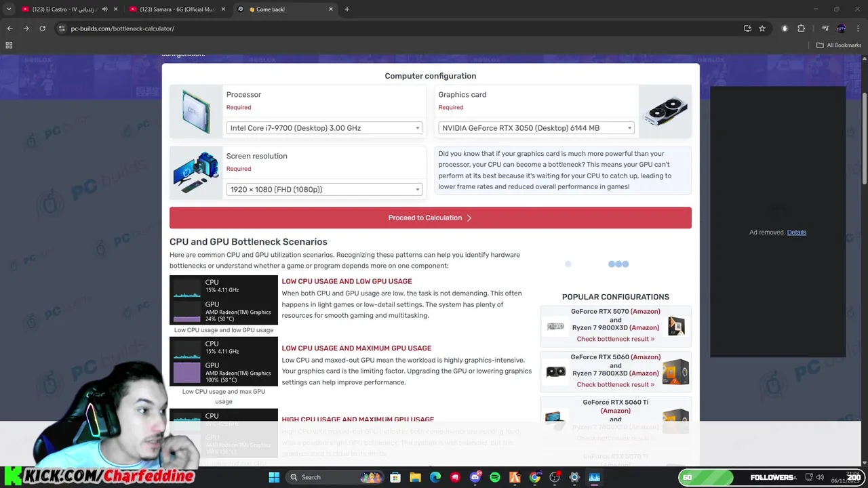This screenshot has height=488, width=868.
Task: Click the Amazon link next to Ryzen 7 9800X3D
Action: coord(643,328)
